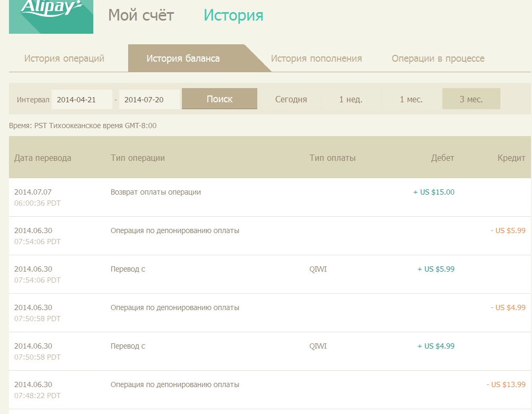Open the История section

[234, 16]
